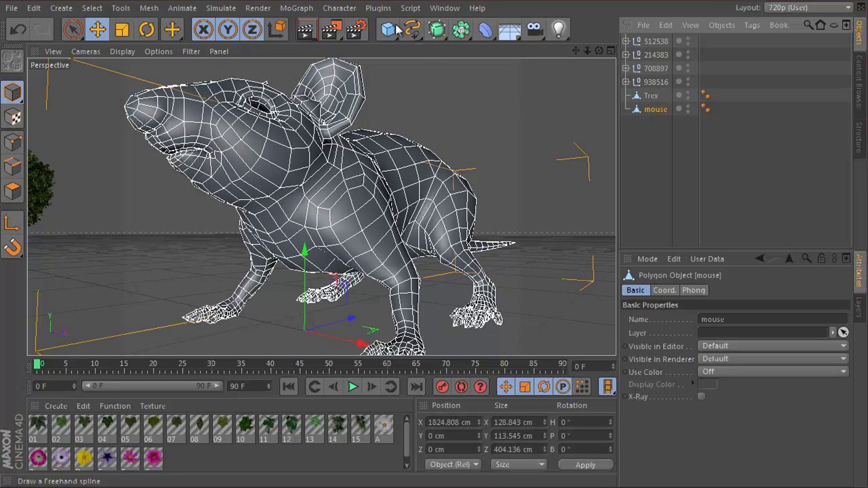Select leaf material 10 thumbnail
Image resolution: width=868 pixels, height=488 pixels.
click(245, 429)
